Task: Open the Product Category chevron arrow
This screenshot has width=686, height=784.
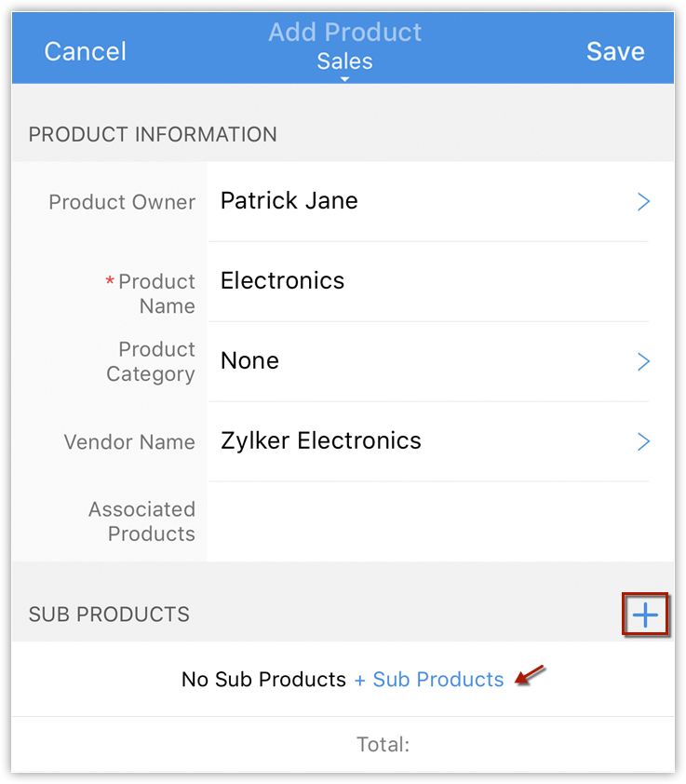Action: [x=643, y=361]
